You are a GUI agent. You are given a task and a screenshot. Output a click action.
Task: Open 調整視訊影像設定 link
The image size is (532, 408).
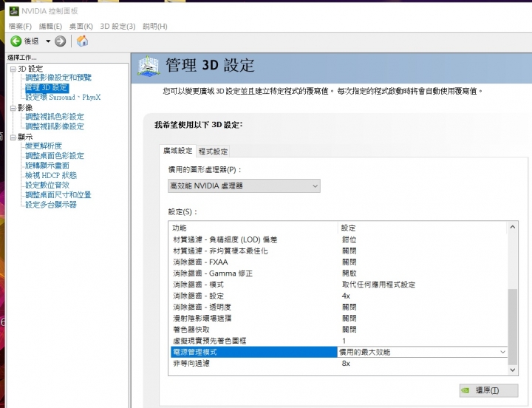55,126
